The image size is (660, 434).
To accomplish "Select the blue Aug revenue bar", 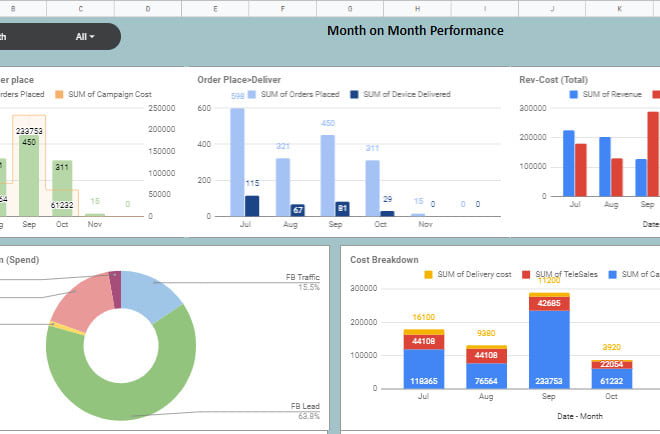I will pyautogui.click(x=605, y=167).
